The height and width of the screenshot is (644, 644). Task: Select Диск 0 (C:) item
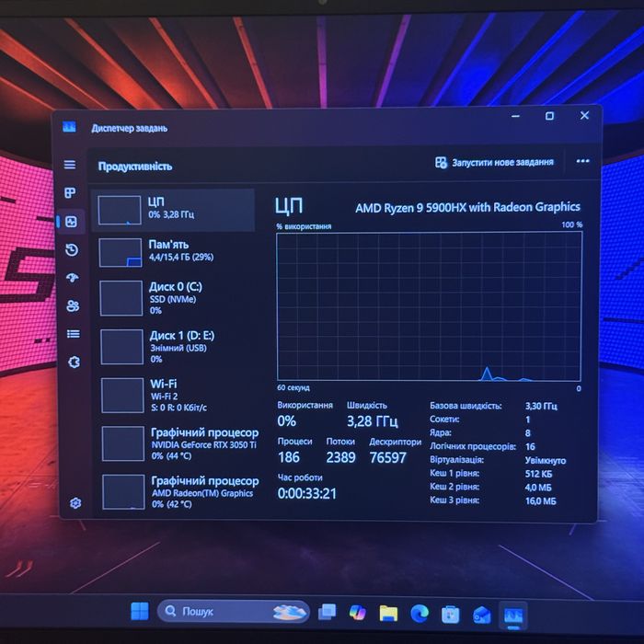pos(175,299)
